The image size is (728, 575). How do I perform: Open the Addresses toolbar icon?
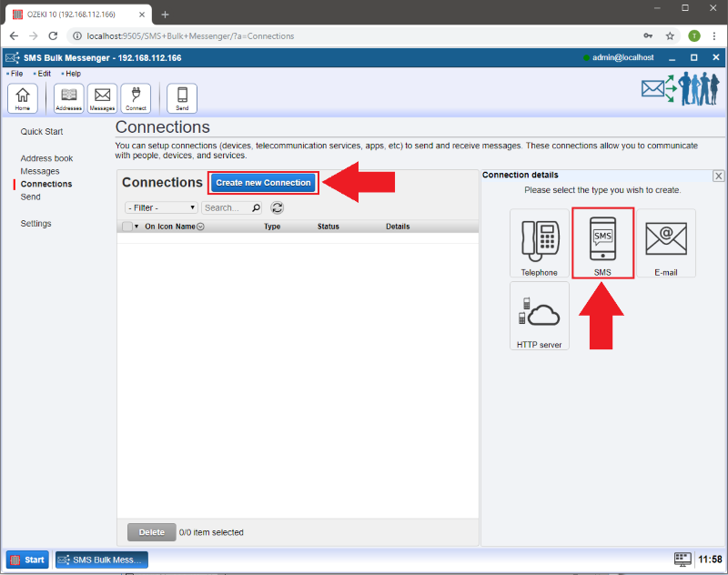tap(68, 97)
